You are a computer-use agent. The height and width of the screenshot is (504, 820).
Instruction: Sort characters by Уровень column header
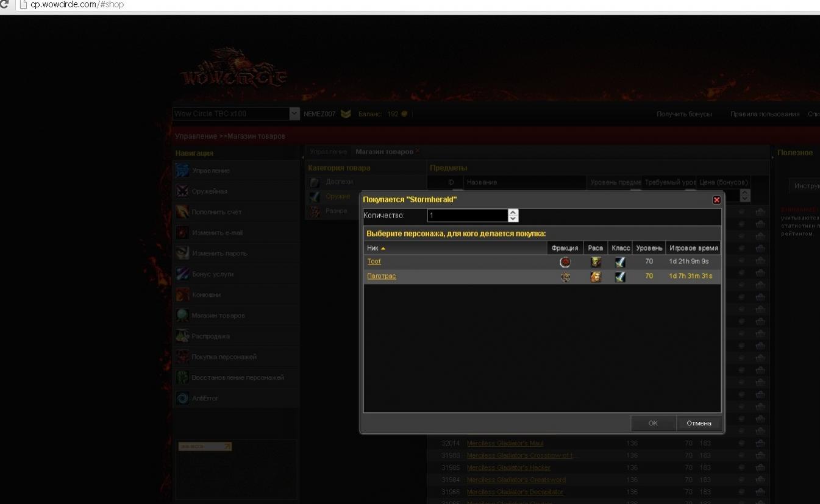click(x=649, y=248)
